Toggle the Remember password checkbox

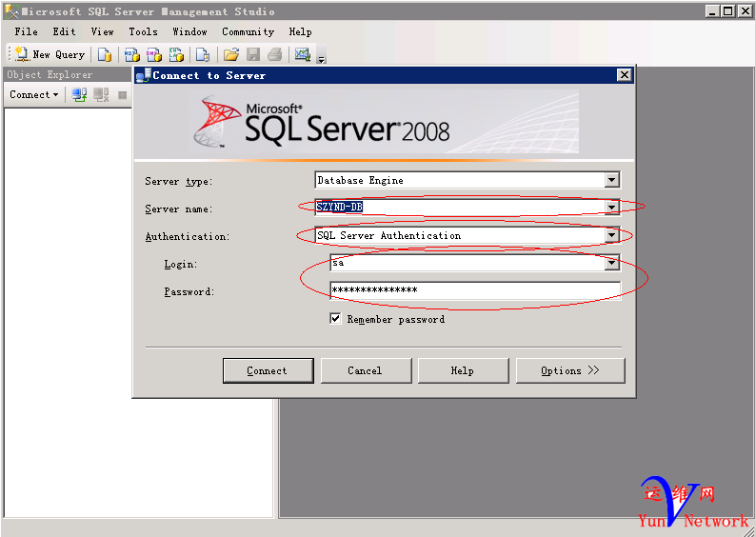pos(335,318)
